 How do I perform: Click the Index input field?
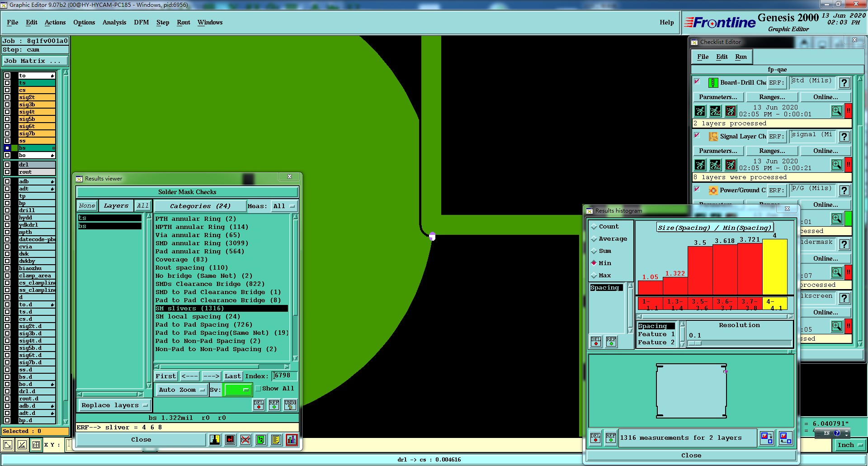pyautogui.click(x=284, y=376)
